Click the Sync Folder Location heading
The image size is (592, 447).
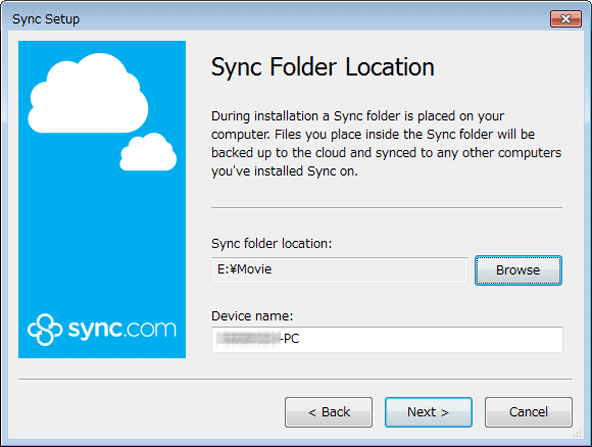[x=322, y=67]
